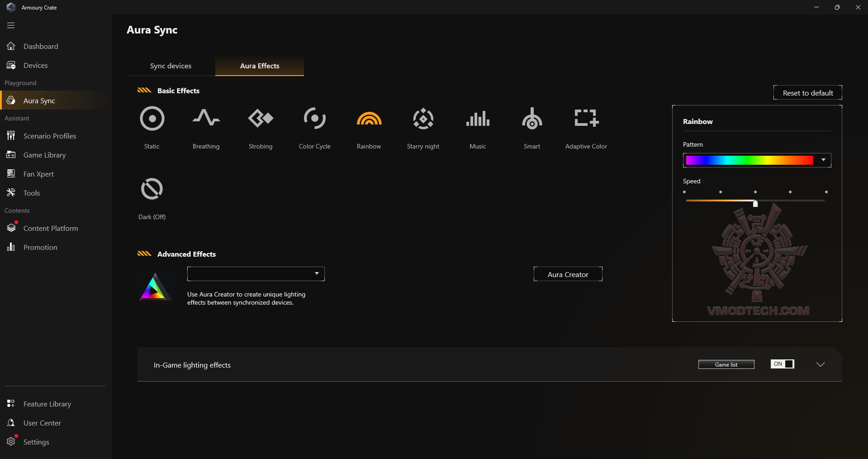Screen dimensions: 868x459
Task: Open Content Platform in the sidebar
Action: coord(56,228)
